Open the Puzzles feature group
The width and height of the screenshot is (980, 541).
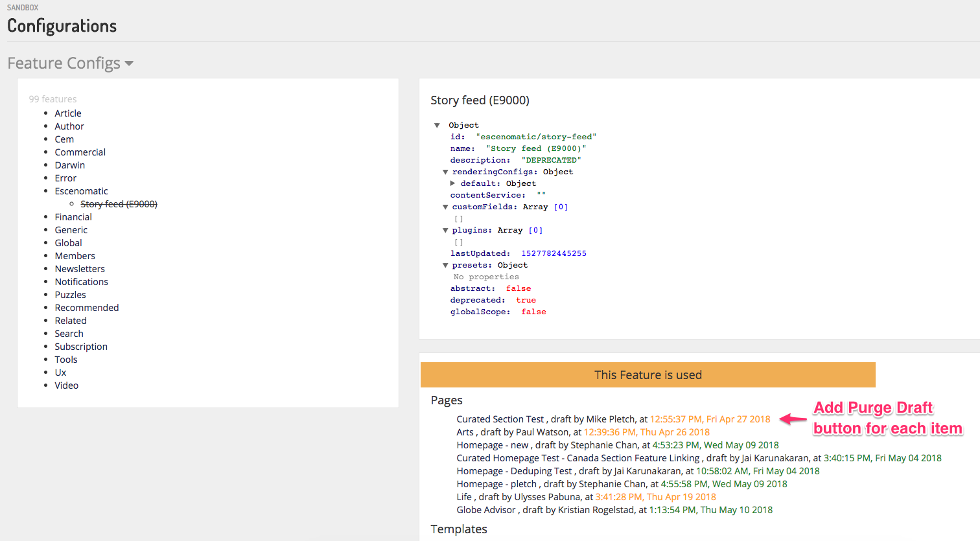(71, 295)
